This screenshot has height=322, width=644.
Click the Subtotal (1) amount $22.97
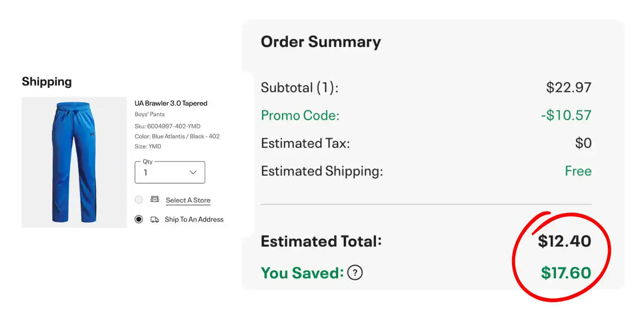[x=569, y=87]
